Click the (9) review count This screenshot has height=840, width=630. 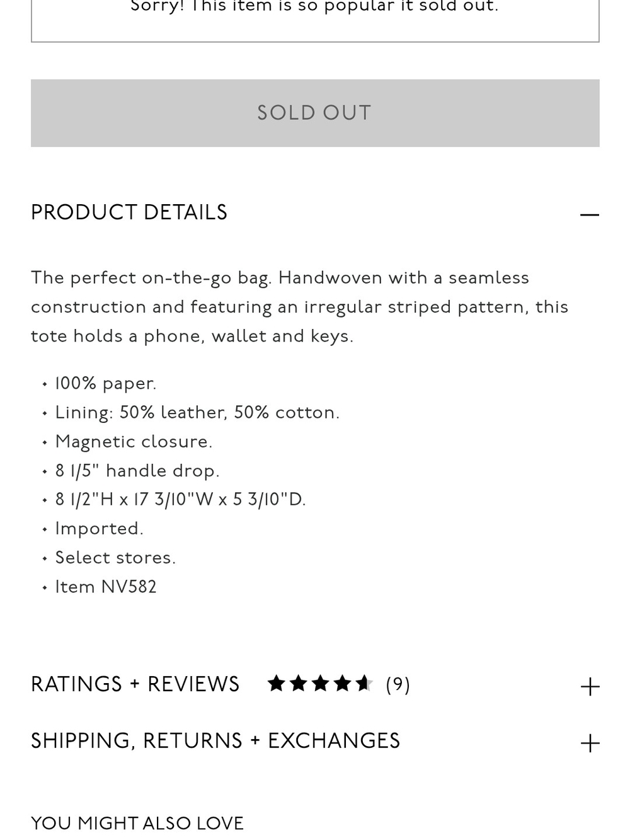click(398, 685)
